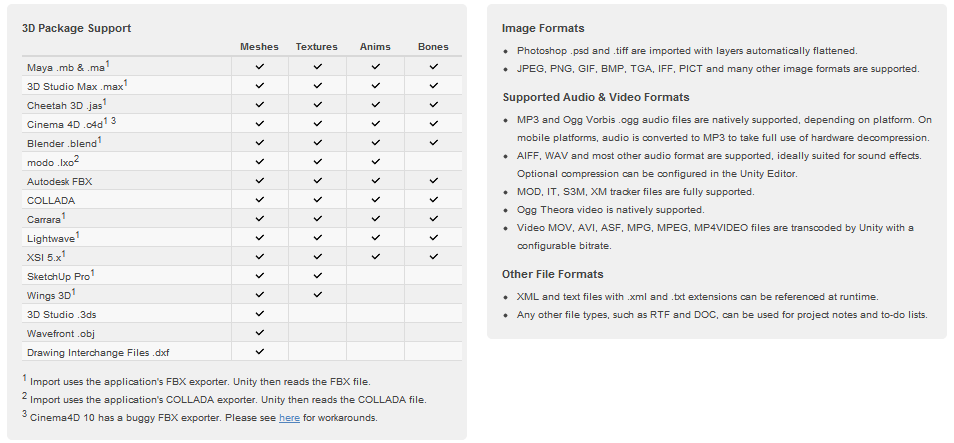
Task: Click the Anims checkmark for Carrara
Action: pyautogui.click(x=375, y=218)
